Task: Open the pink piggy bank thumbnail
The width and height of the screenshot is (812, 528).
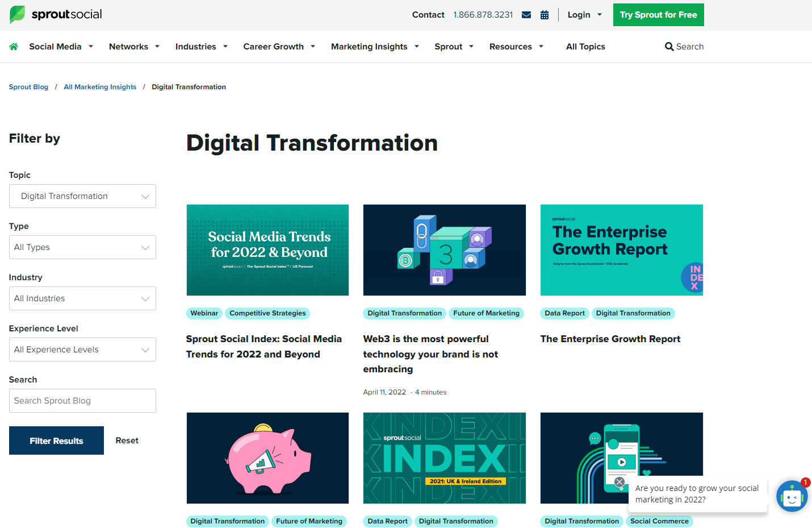Action: 267,458
